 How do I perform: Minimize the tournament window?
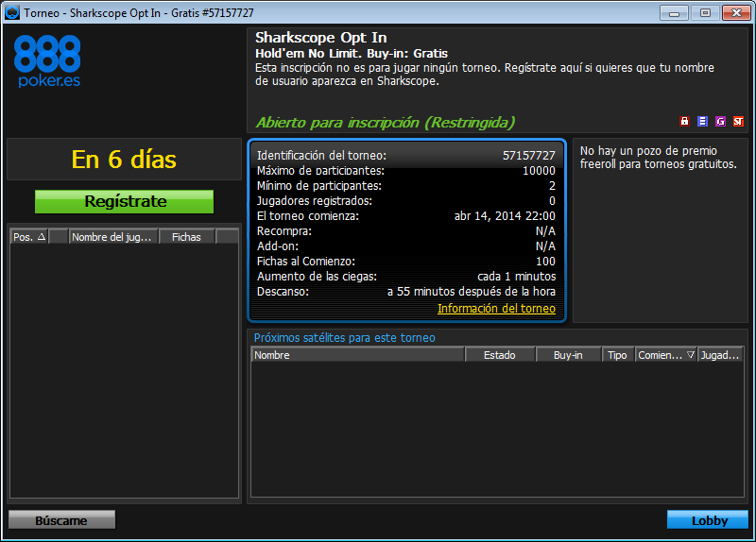click(x=674, y=12)
